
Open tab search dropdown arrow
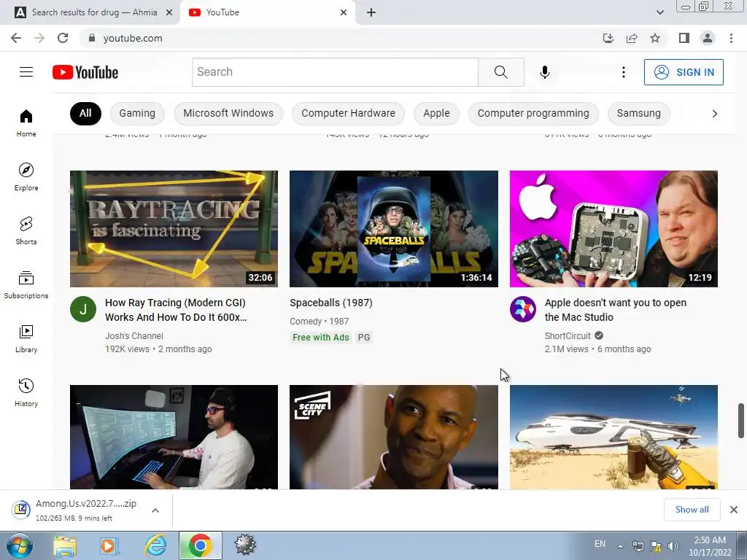coord(659,12)
